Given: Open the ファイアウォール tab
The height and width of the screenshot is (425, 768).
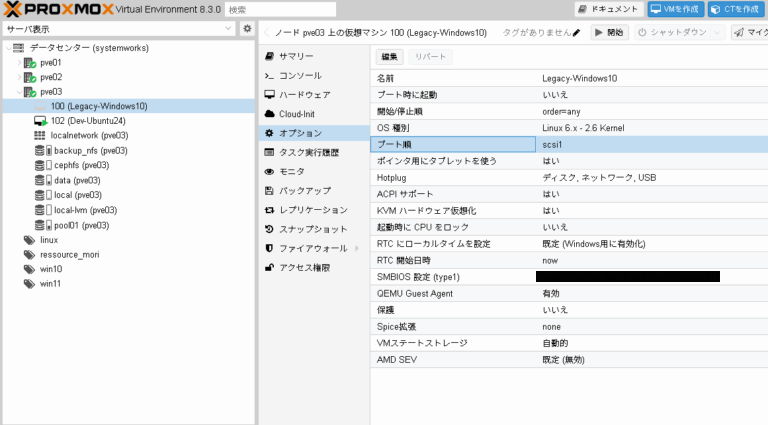Looking at the screenshot, I should pyautogui.click(x=314, y=248).
